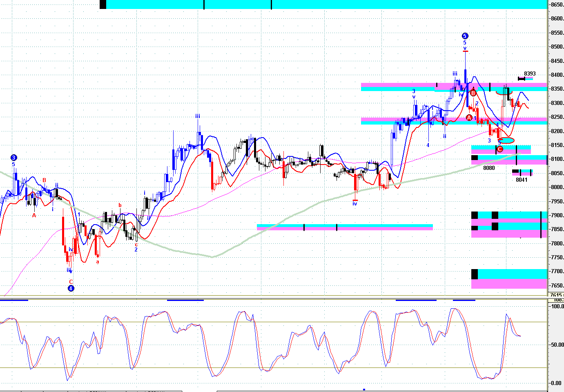Click the 100.0 oscillator axis label
The height and width of the screenshot is (392, 564).
point(557,306)
